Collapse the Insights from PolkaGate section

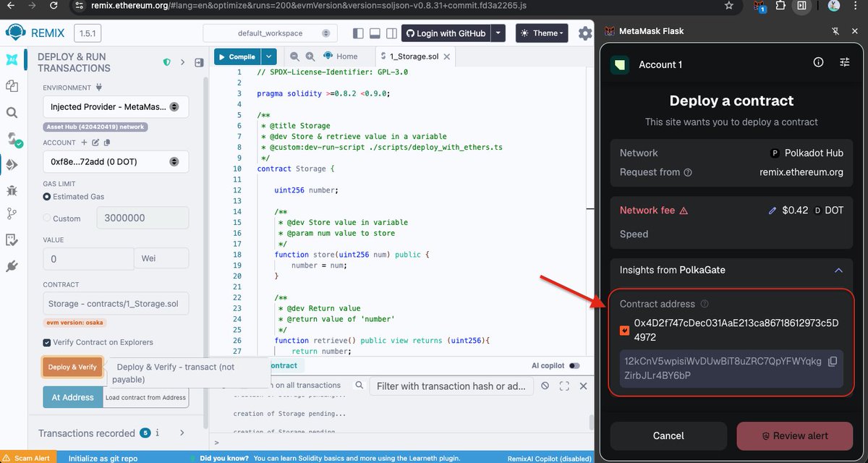pyautogui.click(x=838, y=270)
